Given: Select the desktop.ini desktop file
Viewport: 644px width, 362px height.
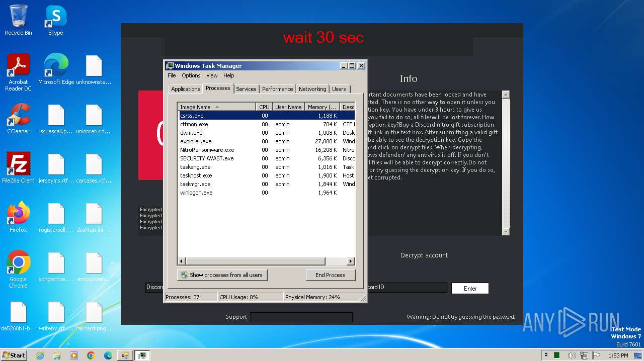Looking at the screenshot, I should [94, 217].
